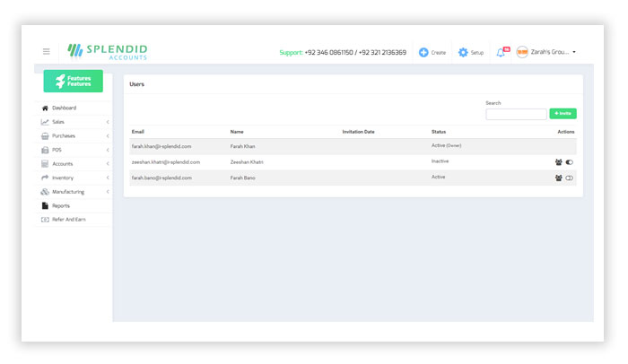This screenshot has width=628, height=364.
Task: Click the Inventory arrow icon in sidebar
Action: (x=45, y=178)
